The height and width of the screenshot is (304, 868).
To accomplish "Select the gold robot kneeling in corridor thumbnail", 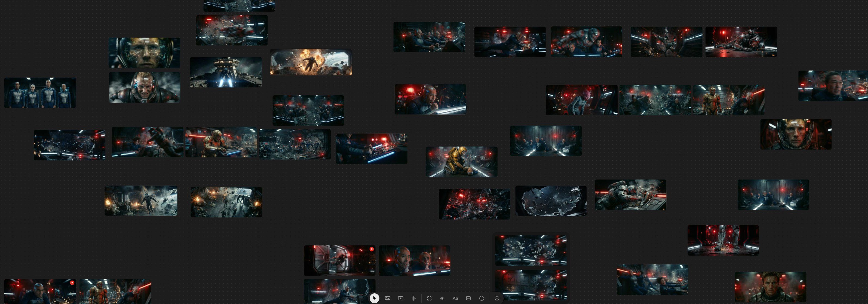I will [x=461, y=162].
